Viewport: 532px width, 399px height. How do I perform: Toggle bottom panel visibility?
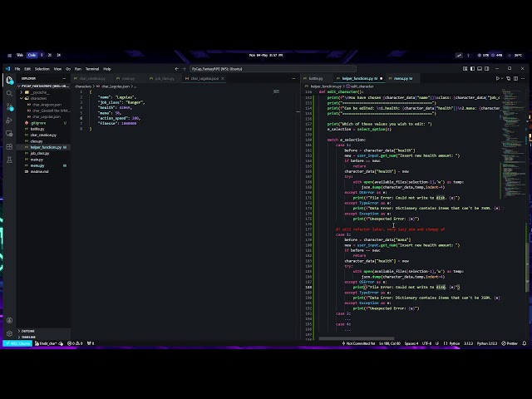tap(480, 68)
